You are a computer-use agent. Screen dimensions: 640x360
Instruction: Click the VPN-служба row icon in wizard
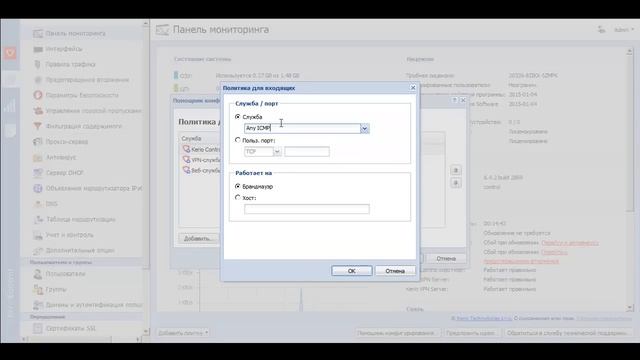pyautogui.click(x=186, y=160)
